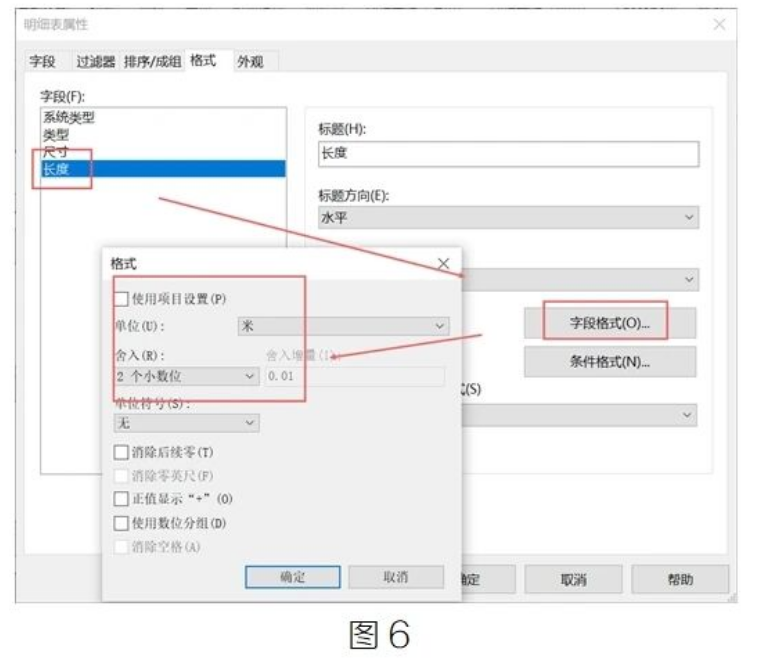Open the 标题方向 dropdown showing 水平
771x658 pixels.
click(508, 218)
